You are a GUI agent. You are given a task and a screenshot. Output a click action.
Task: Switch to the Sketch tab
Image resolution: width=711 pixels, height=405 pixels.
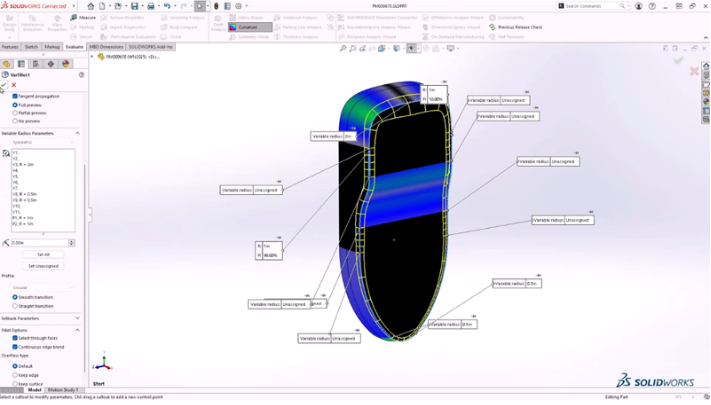point(31,47)
